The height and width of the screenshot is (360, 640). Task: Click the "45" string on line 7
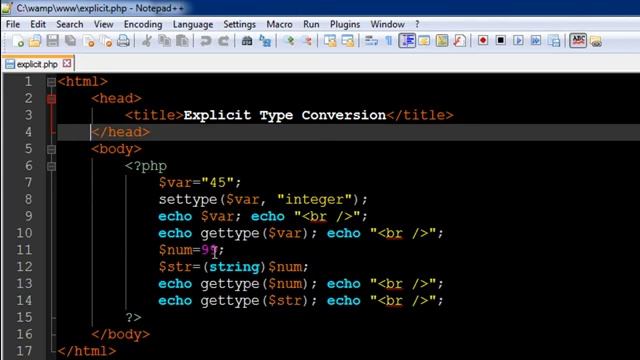218,182
